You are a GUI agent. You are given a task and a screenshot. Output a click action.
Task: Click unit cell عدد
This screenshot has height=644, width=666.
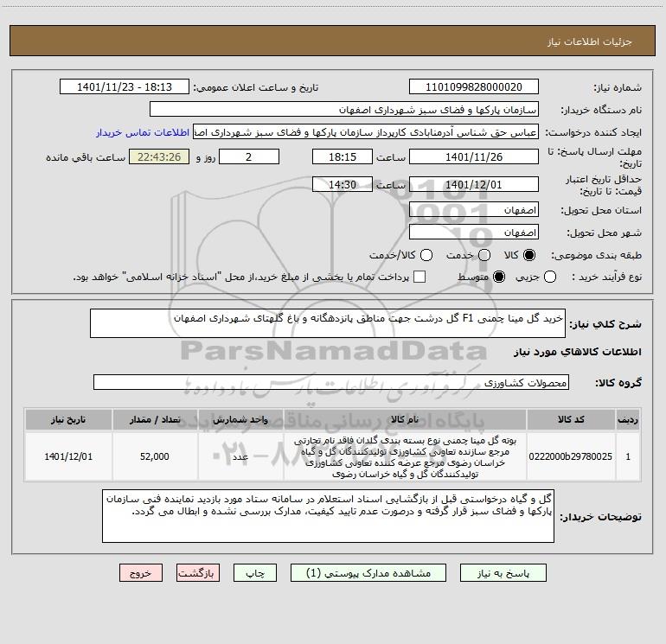(240, 456)
